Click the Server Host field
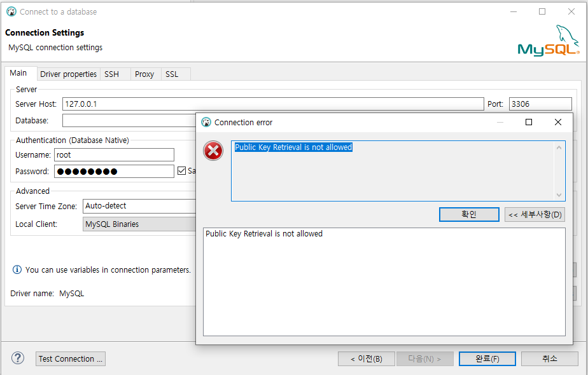Screen dimensions: 588x375 273,104
